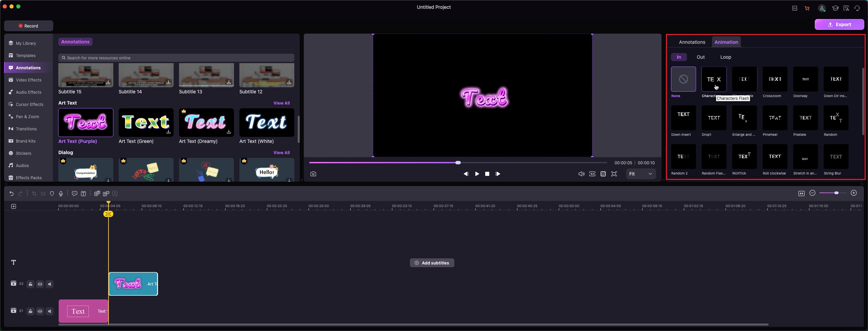
Task: Open the Stickers panel in sidebar
Action: 23,153
